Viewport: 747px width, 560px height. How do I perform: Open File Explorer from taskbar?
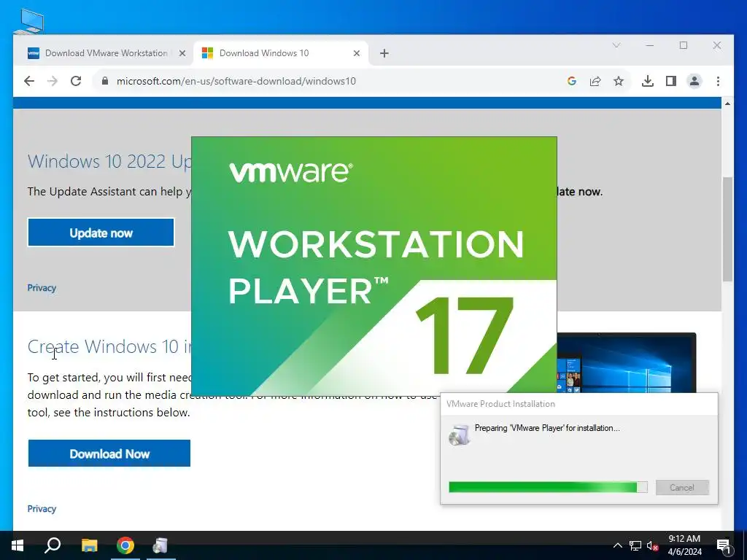pyautogui.click(x=89, y=545)
